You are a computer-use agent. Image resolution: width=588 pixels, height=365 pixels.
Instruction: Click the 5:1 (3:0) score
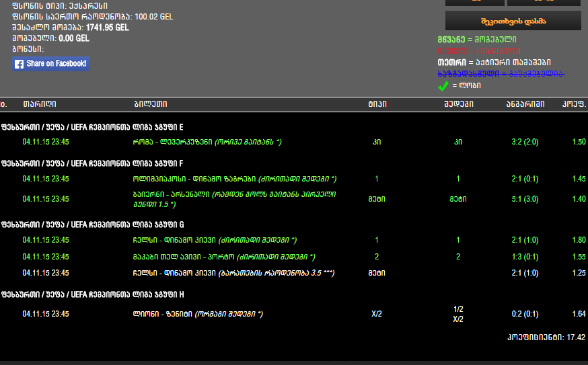tap(525, 199)
